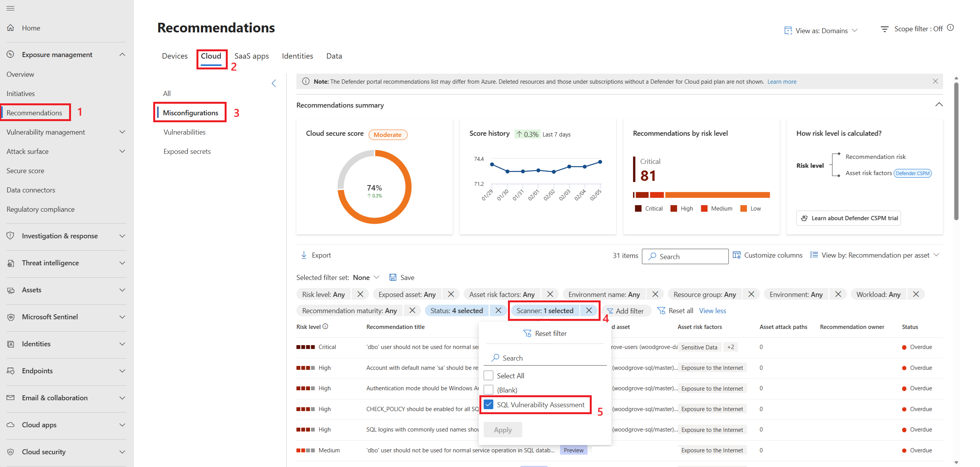Click the Save filter set icon
The width and height of the screenshot is (980, 467).
point(393,277)
